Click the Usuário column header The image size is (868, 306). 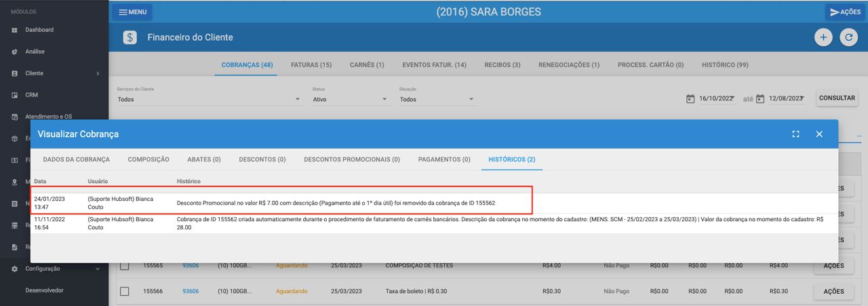coord(98,181)
